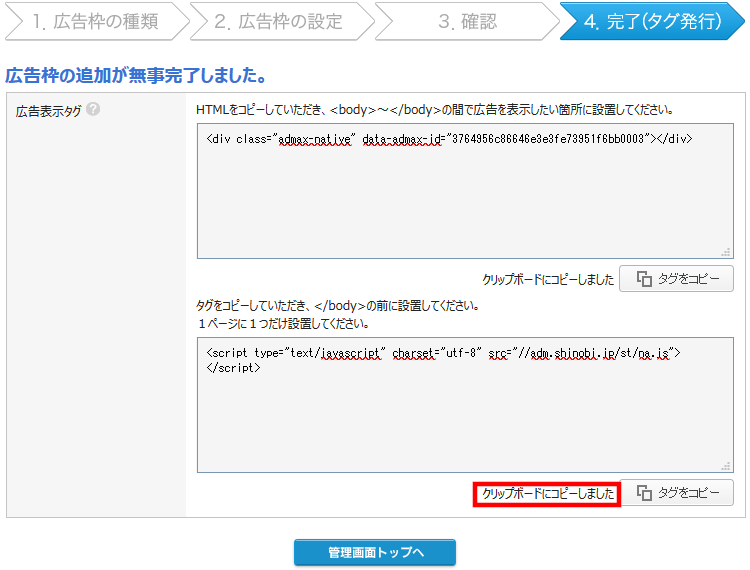
Task: Click the lower タグをコピー button under the script tag box
Action: pyautogui.click(x=676, y=493)
